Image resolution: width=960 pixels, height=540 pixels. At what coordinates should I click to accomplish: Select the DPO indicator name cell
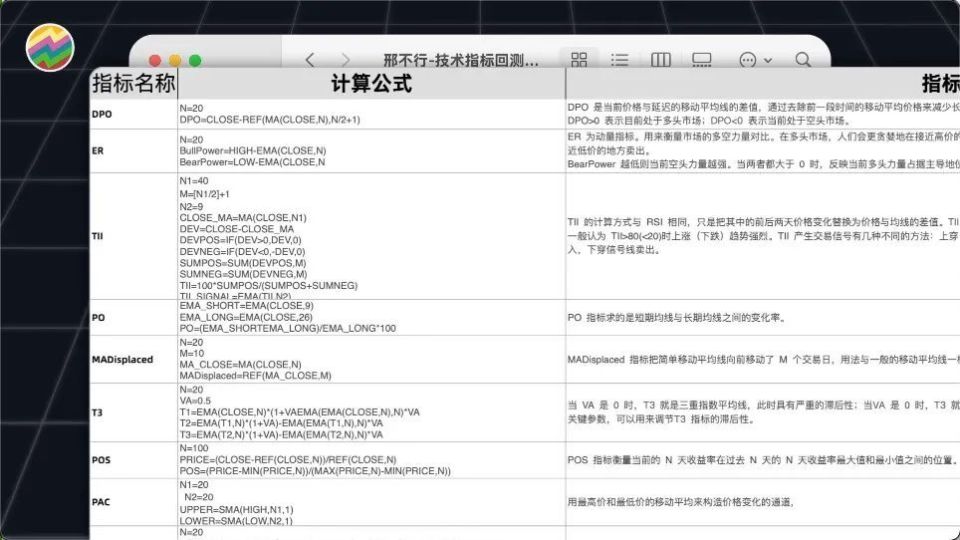pos(133,114)
